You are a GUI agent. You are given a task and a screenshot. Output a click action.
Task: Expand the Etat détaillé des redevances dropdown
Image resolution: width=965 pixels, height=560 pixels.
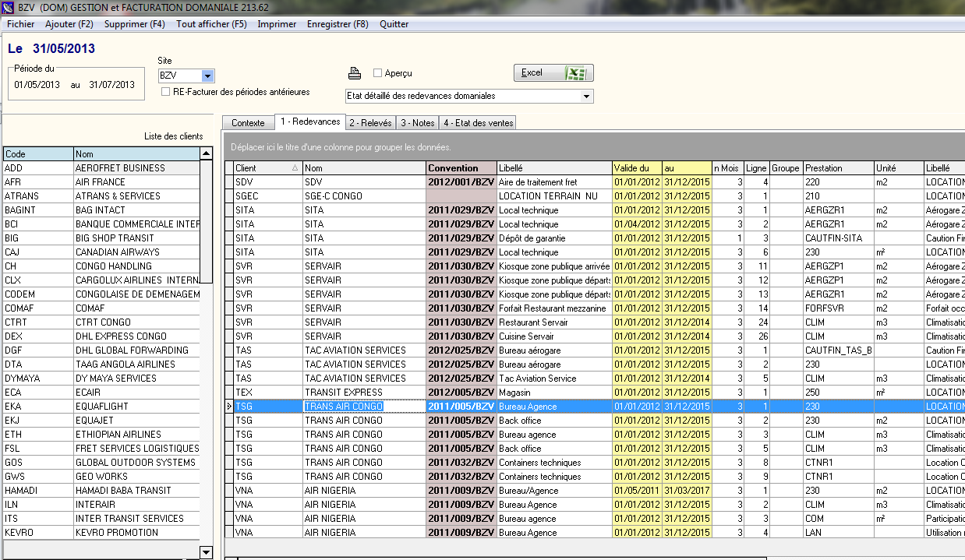tap(586, 97)
